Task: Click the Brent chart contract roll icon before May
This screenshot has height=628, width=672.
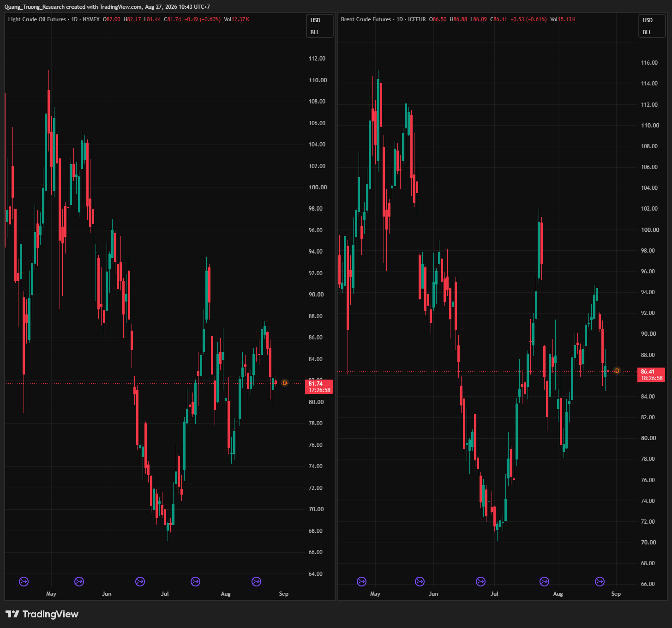Action: click(362, 581)
